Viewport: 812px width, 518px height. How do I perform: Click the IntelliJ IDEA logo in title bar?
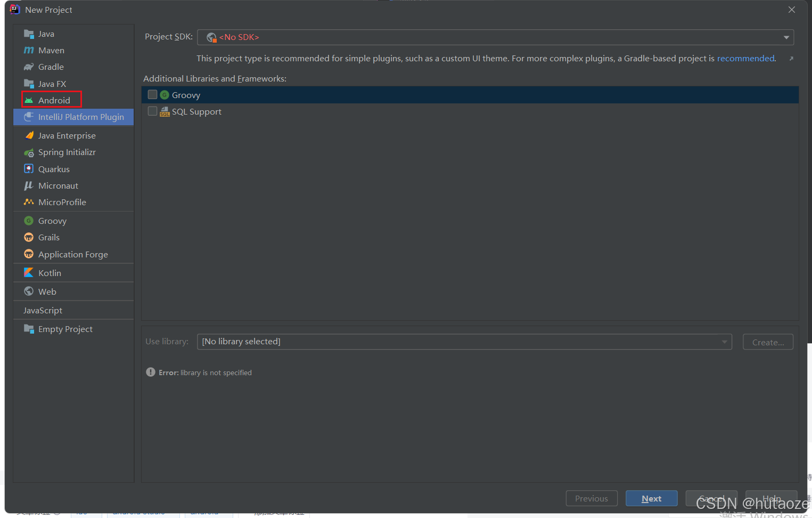(x=14, y=9)
